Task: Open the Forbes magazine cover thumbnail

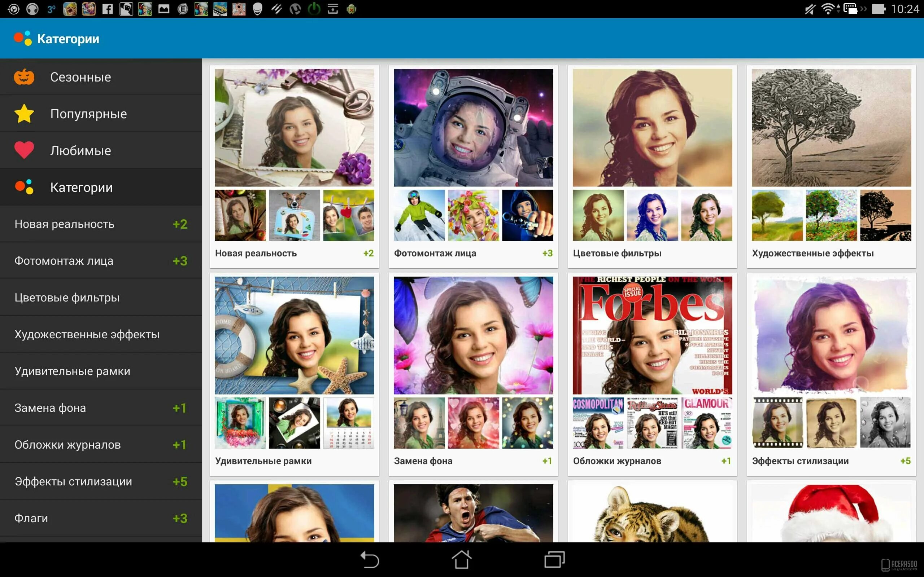Action: tap(652, 335)
